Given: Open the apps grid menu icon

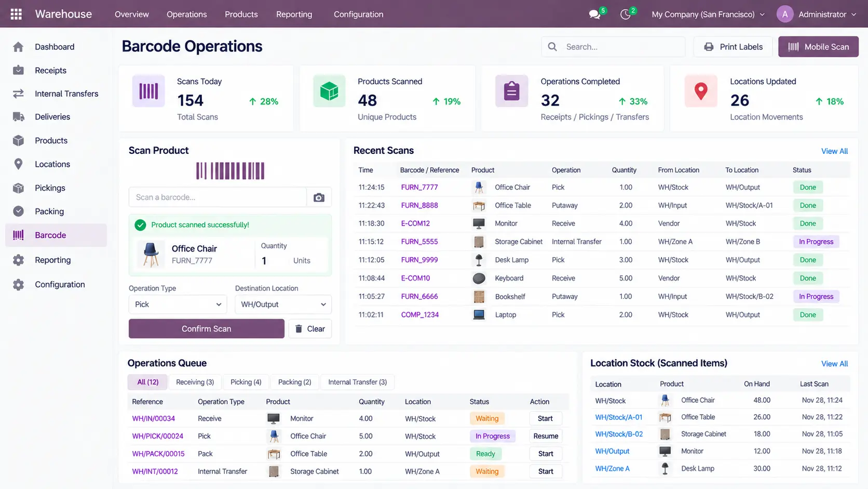Looking at the screenshot, I should click(x=16, y=14).
